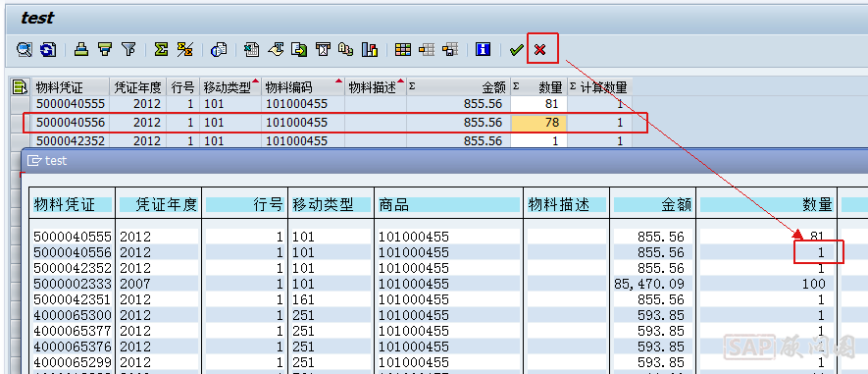Click 金额 header in test popup
868x374 pixels.
652,205
